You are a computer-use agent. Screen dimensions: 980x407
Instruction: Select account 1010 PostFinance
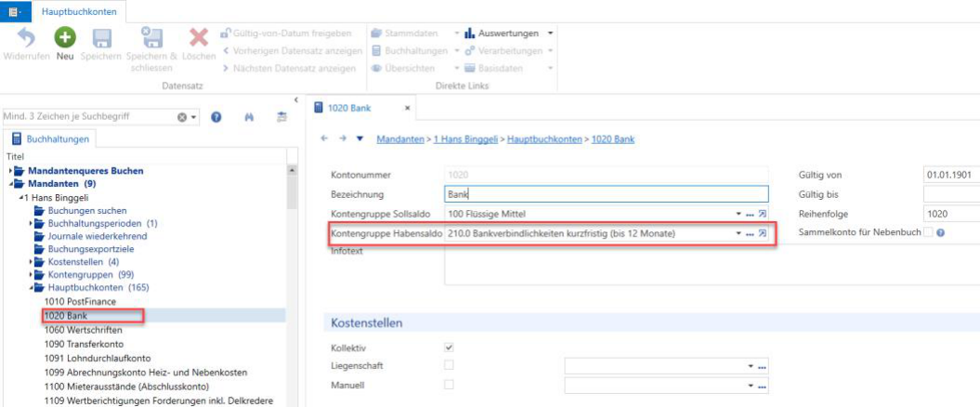[x=80, y=301]
